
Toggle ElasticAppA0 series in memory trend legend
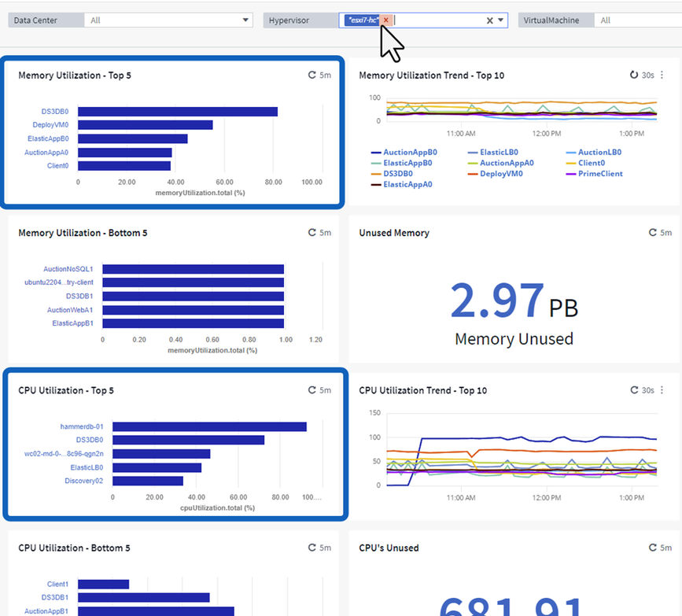(401, 184)
